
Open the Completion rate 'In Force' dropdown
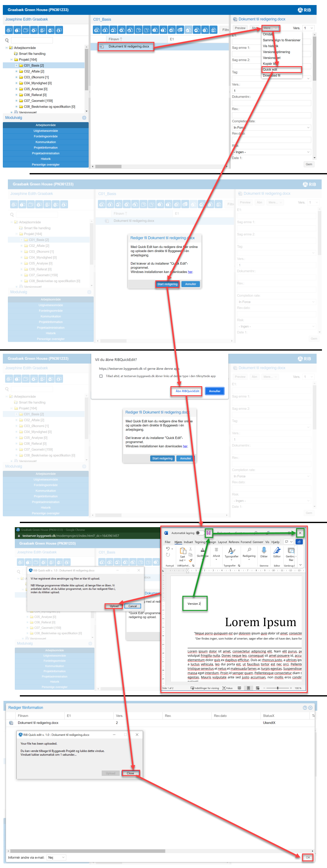tap(271, 127)
